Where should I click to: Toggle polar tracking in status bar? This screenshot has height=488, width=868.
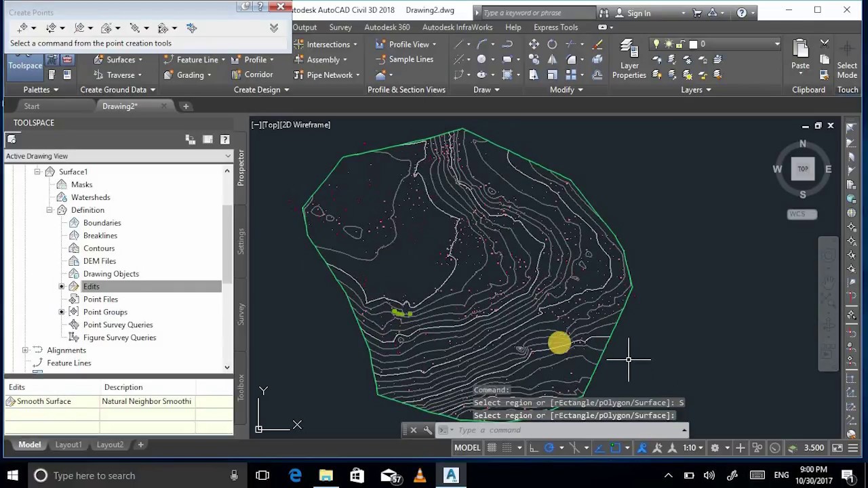point(549,448)
